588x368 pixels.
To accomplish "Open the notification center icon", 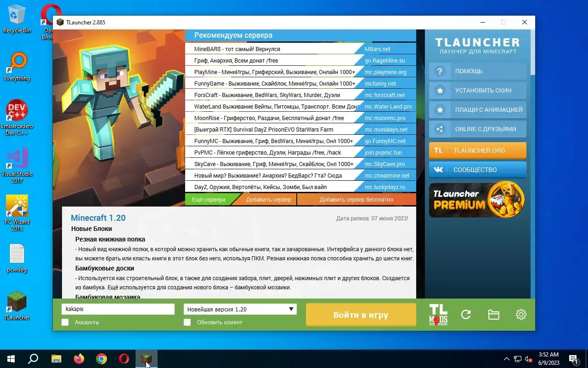I will [x=574, y=359].
